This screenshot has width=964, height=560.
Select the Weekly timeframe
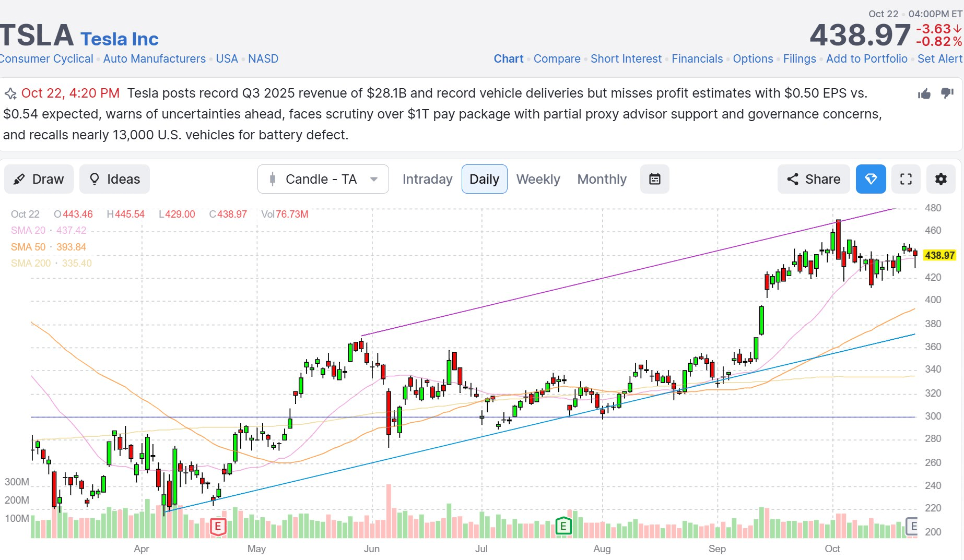click(x=538, y=179)
